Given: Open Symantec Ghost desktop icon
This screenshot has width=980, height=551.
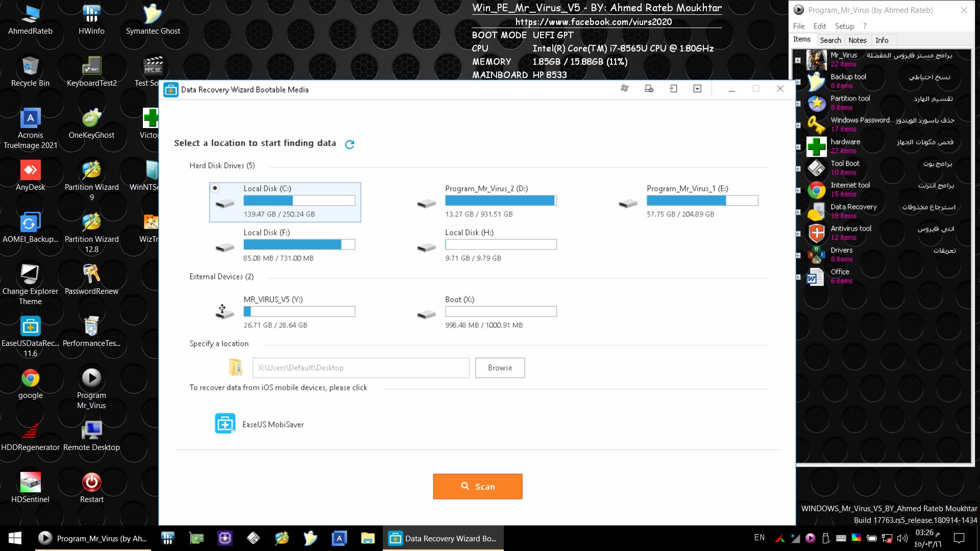Looking at the screenshot, I should click(153, 20).
